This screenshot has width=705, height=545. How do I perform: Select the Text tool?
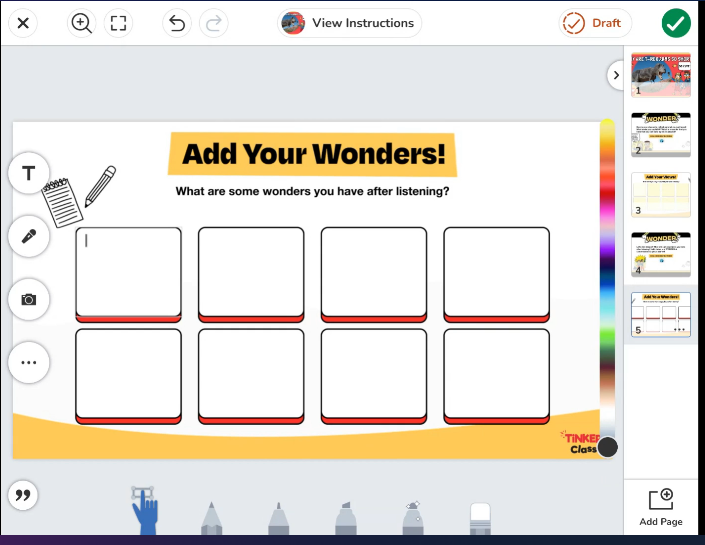29,173
